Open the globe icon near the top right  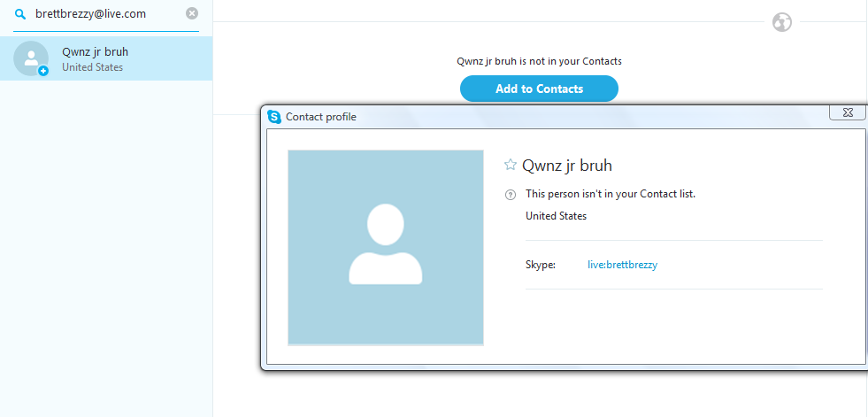[782, 23]
